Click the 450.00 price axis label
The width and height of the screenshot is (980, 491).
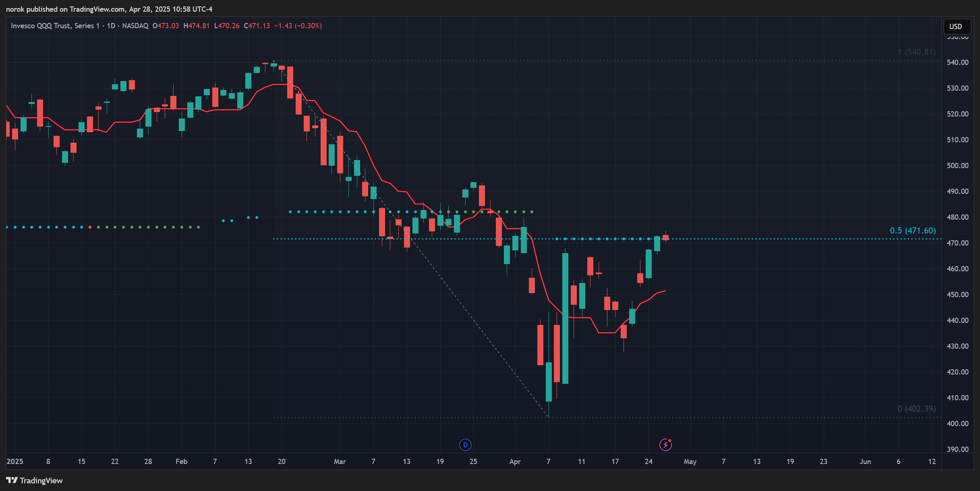point(958,295)
